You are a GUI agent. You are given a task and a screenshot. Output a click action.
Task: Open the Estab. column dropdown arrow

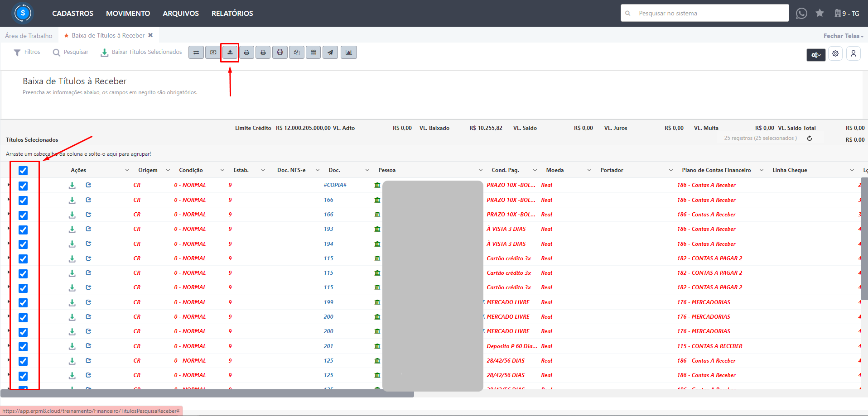263,170
